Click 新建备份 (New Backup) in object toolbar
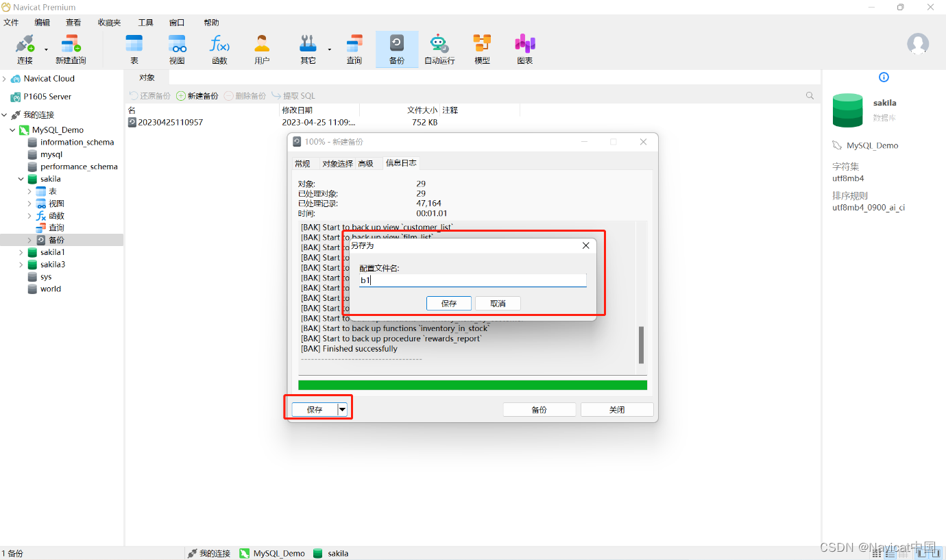The image size is (946, 560). point(197,96)
